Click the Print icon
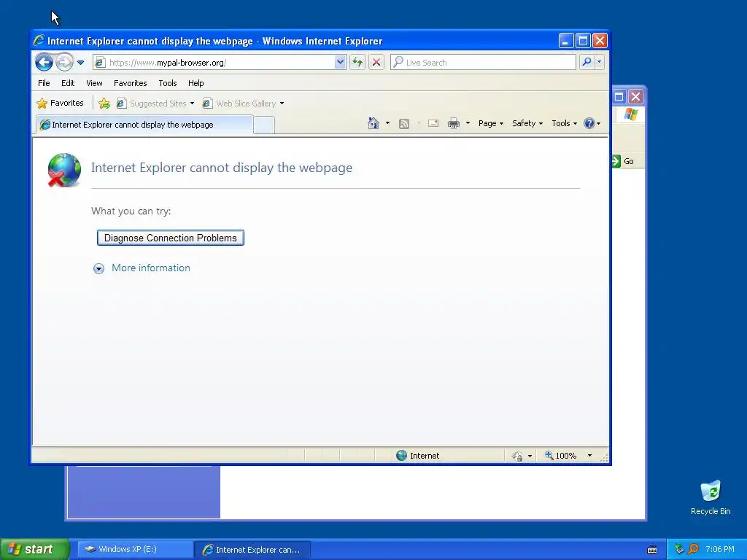This screenshot has width=747, height=560. pos(454,123)
